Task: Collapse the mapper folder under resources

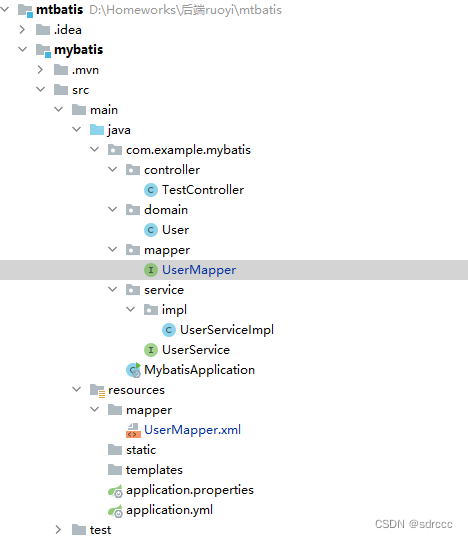Action: [x=94, y=409]
